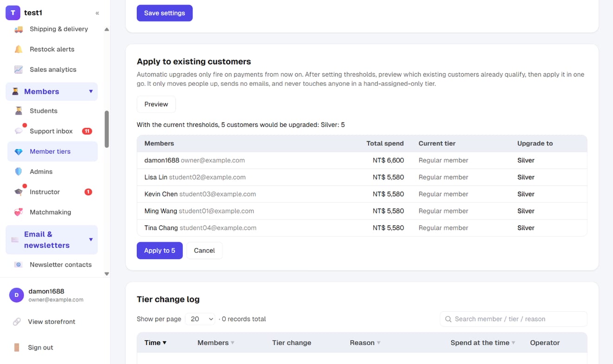The width and height of the screenshot is (613, 364).
Task: Collapse the Email & newsletters section arrow
Action: [x=91, y=240]
